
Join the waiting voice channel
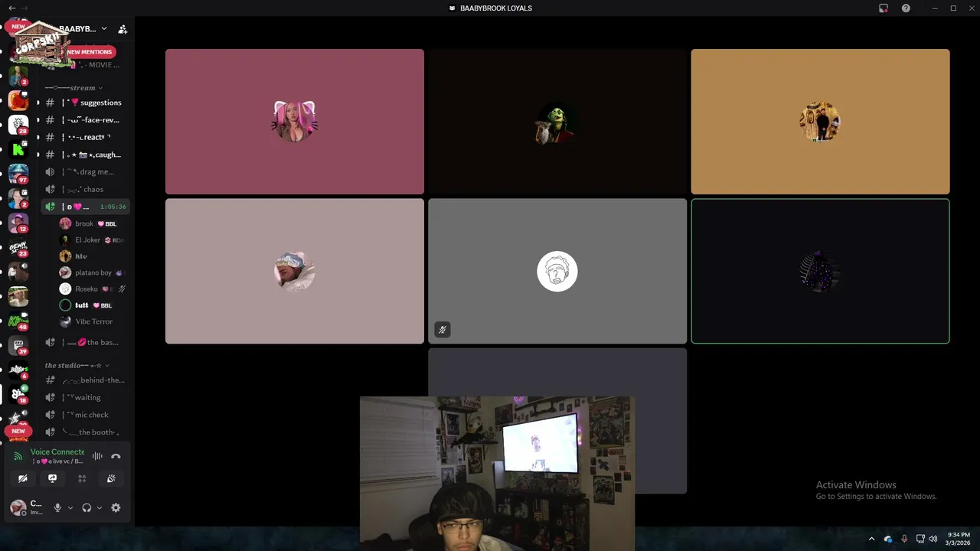click(x=85, y=397)
